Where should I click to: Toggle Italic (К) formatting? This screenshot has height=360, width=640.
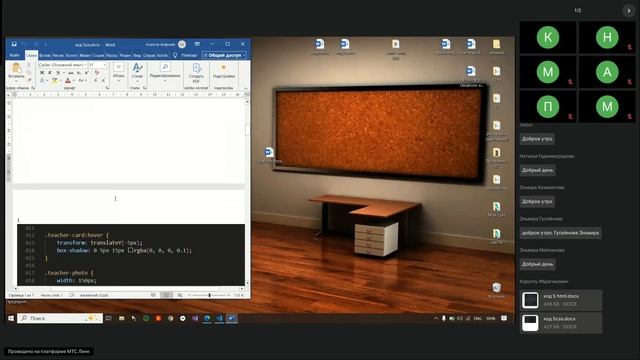tap(50, 73)
